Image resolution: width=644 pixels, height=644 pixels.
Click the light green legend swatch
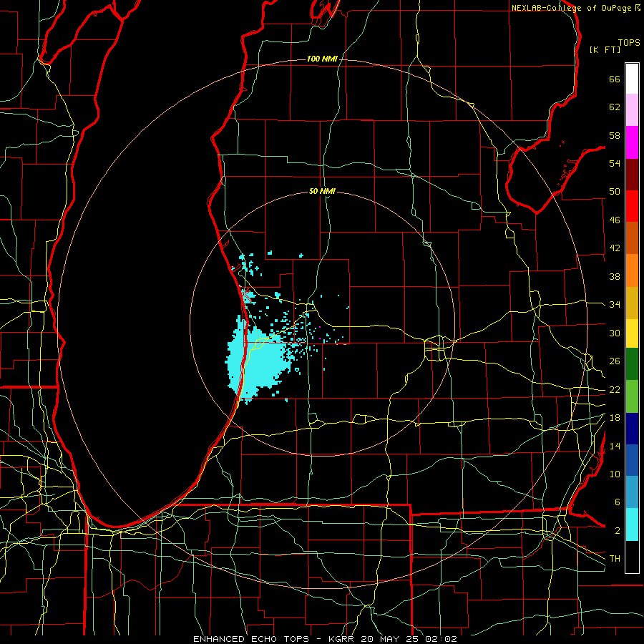point(632,396)
